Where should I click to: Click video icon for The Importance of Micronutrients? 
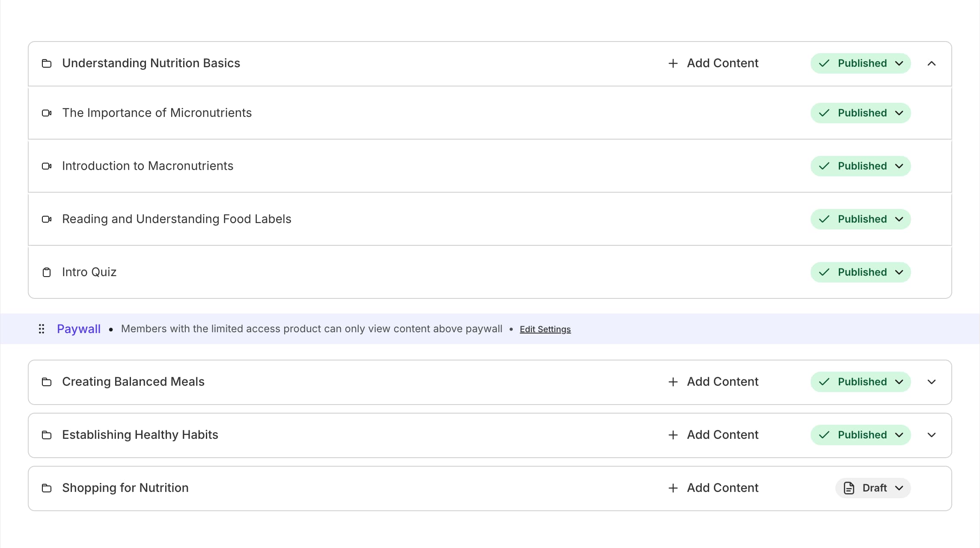(47, 113)
